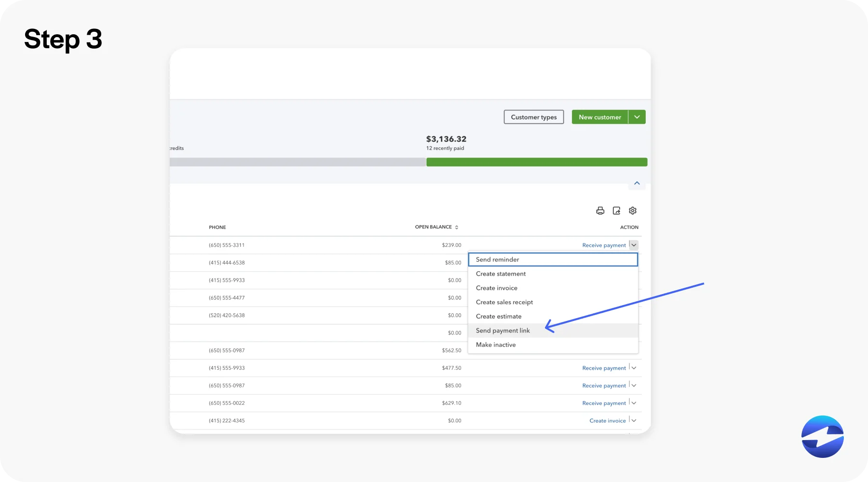Click Receive payment for $477.50 row
Screen dimensions: 868x482
(x=604, y=368)
